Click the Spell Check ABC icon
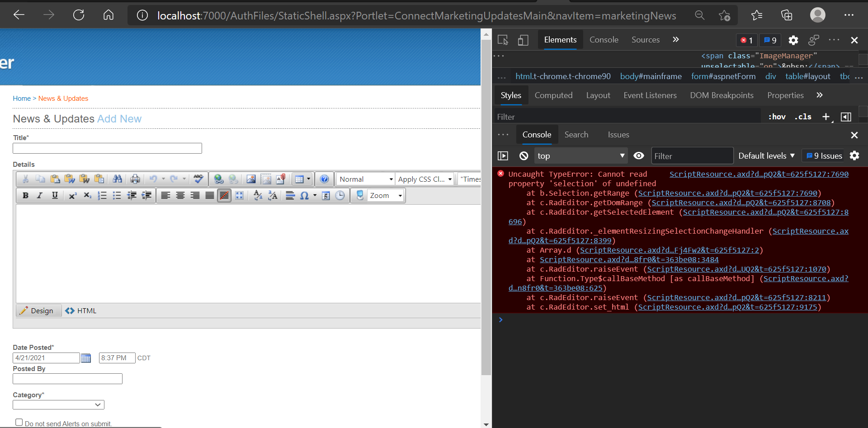Image resolution: width=868 pixels, height=428 pixels. click(x=198, y=179)
